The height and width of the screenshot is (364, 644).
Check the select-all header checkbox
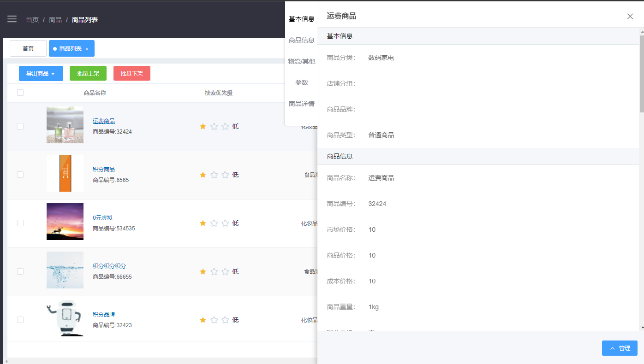click(x=20, y=93)
